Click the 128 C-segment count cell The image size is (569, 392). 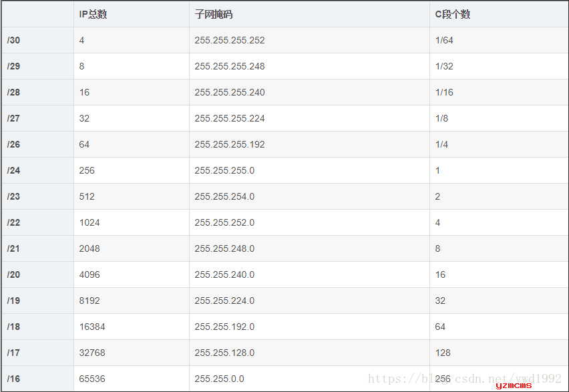point(443,353)
